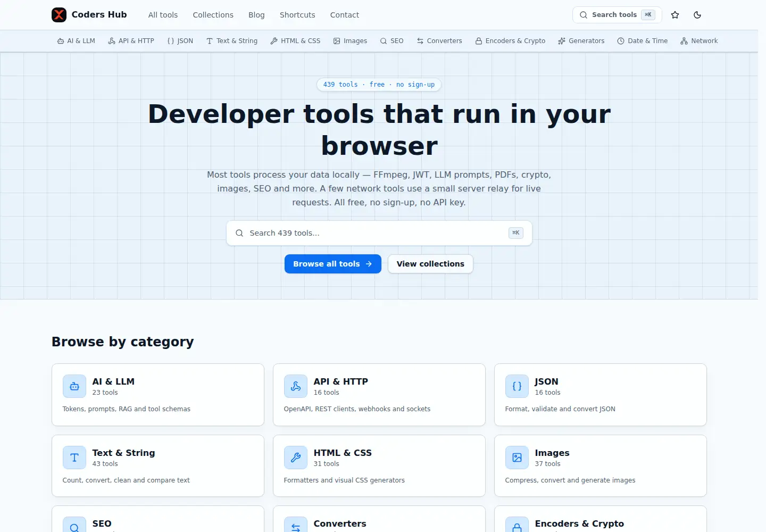Open Encoders & Crypto in category bar
Image resolution: width=766 pixels, height=532 pixels.
point(510,41)
